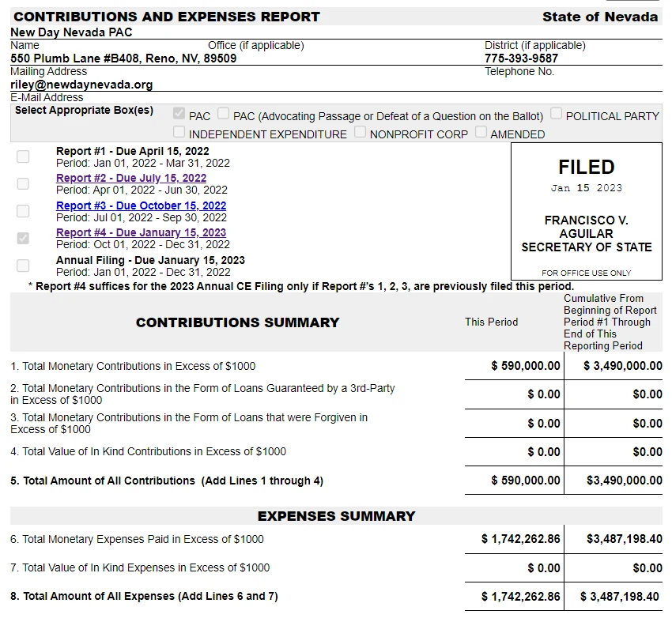Click the Cumulative From Beginning column header

pyautogui.click(x=610, y=322)
